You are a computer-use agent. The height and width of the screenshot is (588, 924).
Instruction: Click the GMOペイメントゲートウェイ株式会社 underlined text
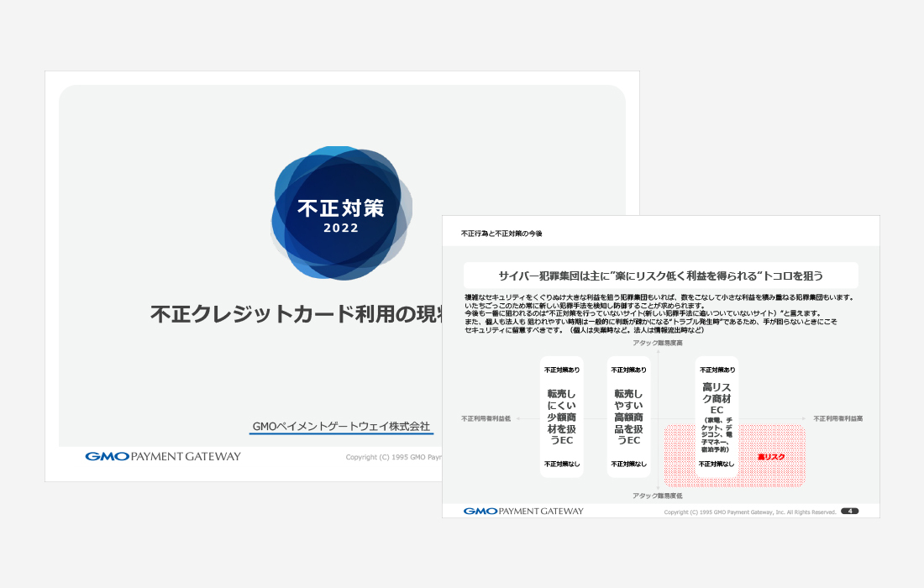pos(341,426)
